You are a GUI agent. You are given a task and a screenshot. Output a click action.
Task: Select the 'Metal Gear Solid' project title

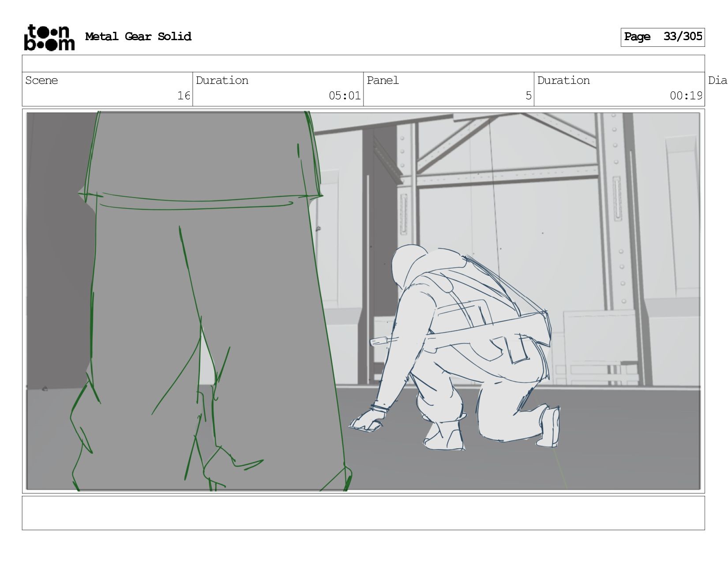pos(138,37)
